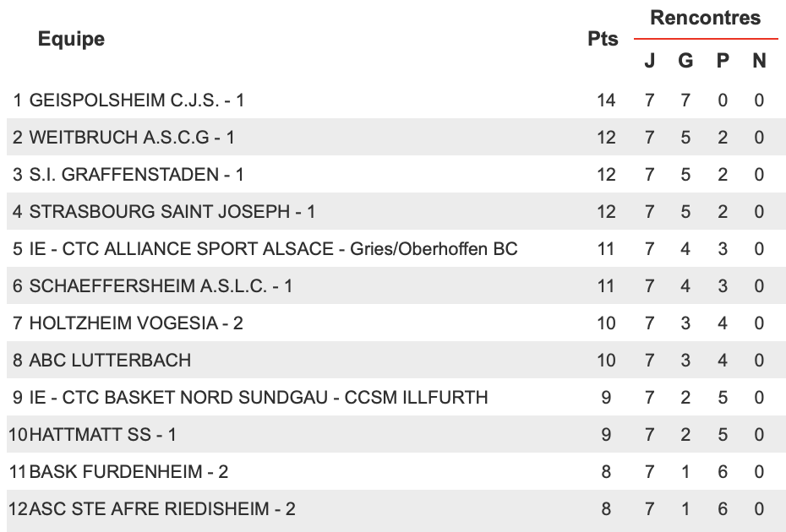Click the GEISPOLSHEIM C.J.S. - 1 team row
The width and height of the screenshot is (786, 532).
point(395,100)
